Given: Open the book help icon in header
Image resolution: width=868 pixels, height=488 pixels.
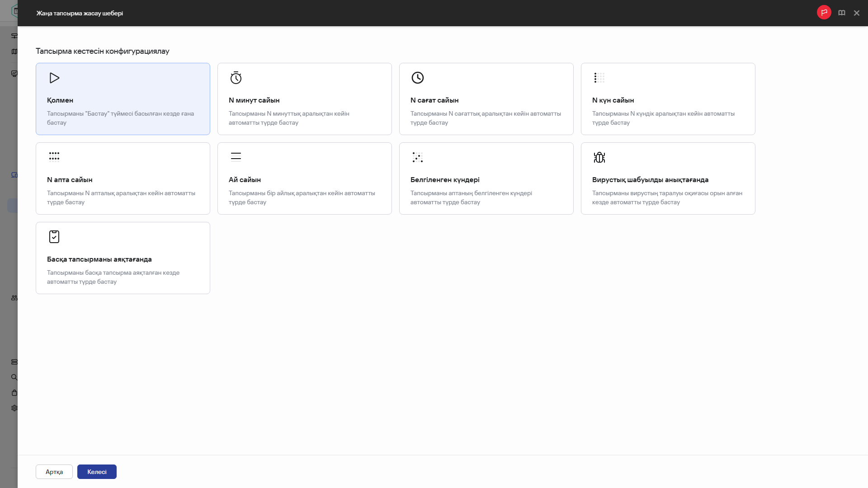Looking at the screenshot, I should click(x=841, y=13).
